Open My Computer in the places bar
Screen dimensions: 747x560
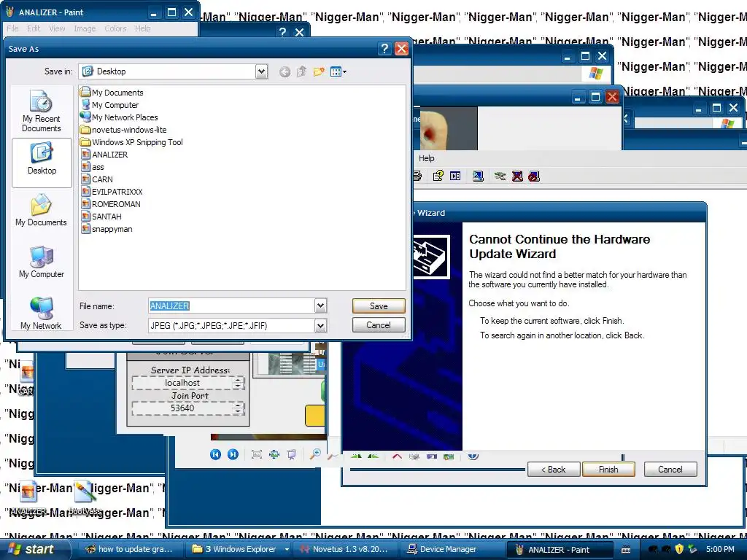click(x=42, y=262)
